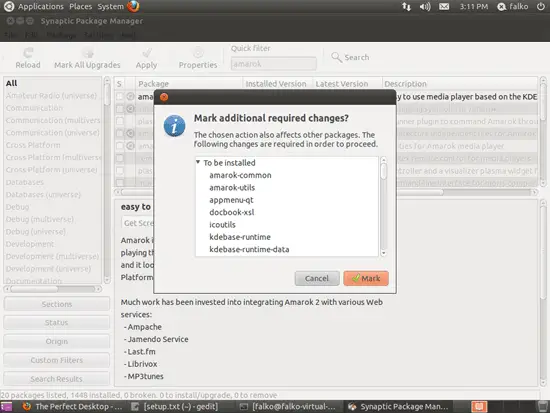Click the power session icon
This screenshot has width=550, height=413.
[x=541, y=7]
